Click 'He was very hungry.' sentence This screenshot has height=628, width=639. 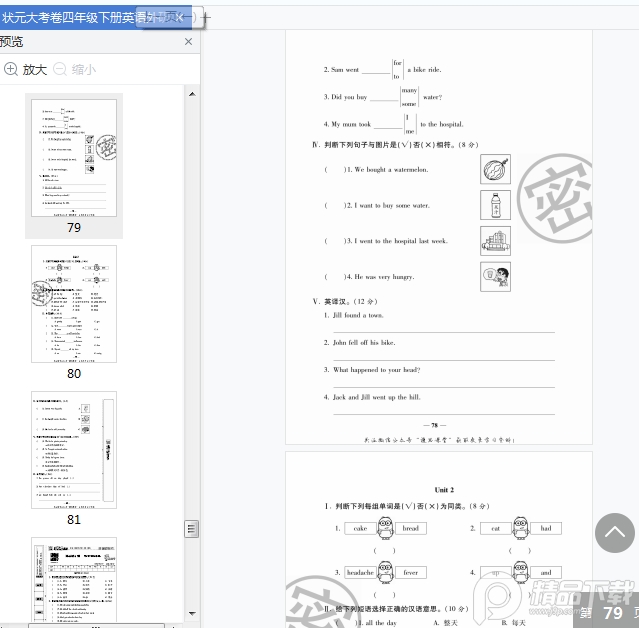pyautogui.click(x=384, y=277)
